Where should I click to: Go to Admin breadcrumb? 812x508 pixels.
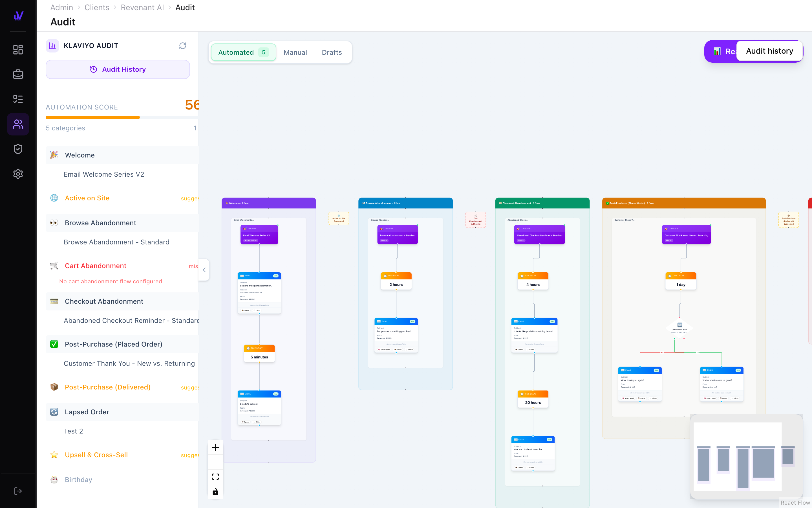tap(62, 7)
